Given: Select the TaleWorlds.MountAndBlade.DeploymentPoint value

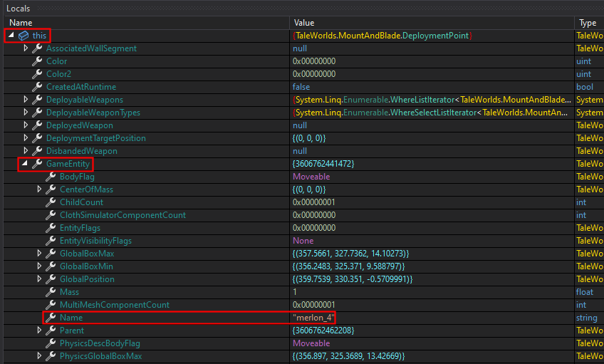Looking at the screenshot, I should [x=382, y=36].
